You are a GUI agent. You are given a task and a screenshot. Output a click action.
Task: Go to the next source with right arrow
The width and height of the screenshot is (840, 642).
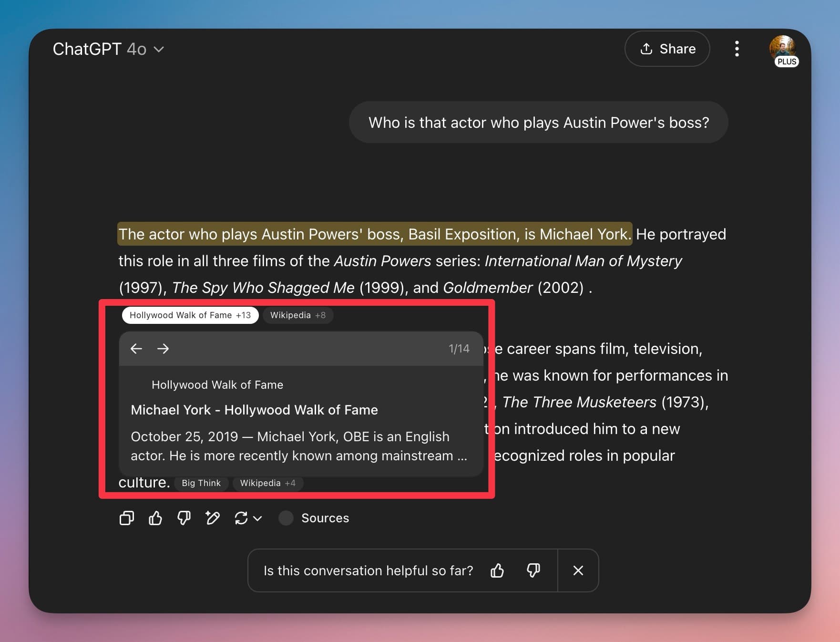[x=163, y=349]
